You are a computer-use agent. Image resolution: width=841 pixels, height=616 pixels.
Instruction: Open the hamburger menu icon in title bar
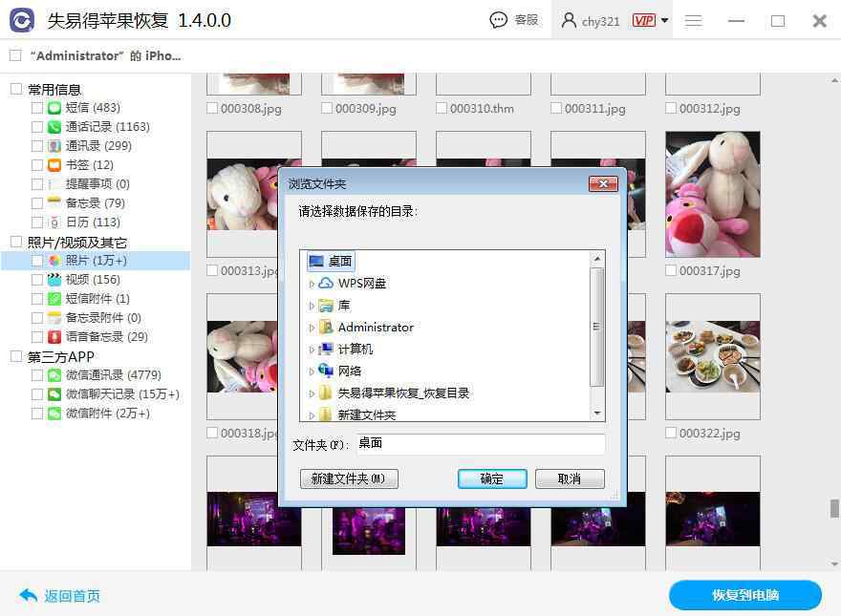694,21
